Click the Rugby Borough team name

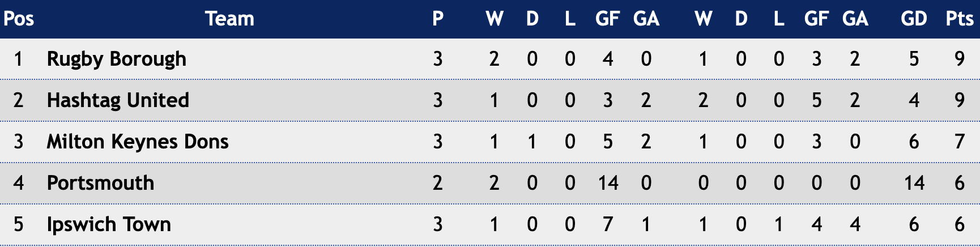point(116,59)
